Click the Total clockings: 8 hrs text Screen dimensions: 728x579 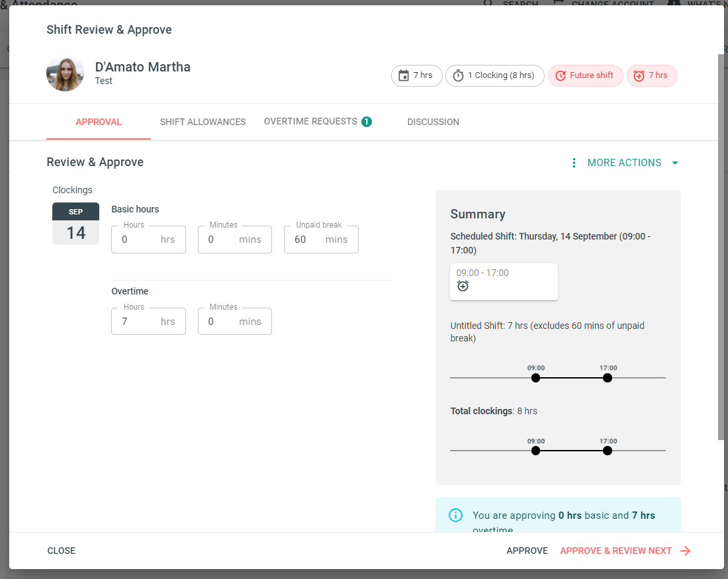tap(494, 411)
